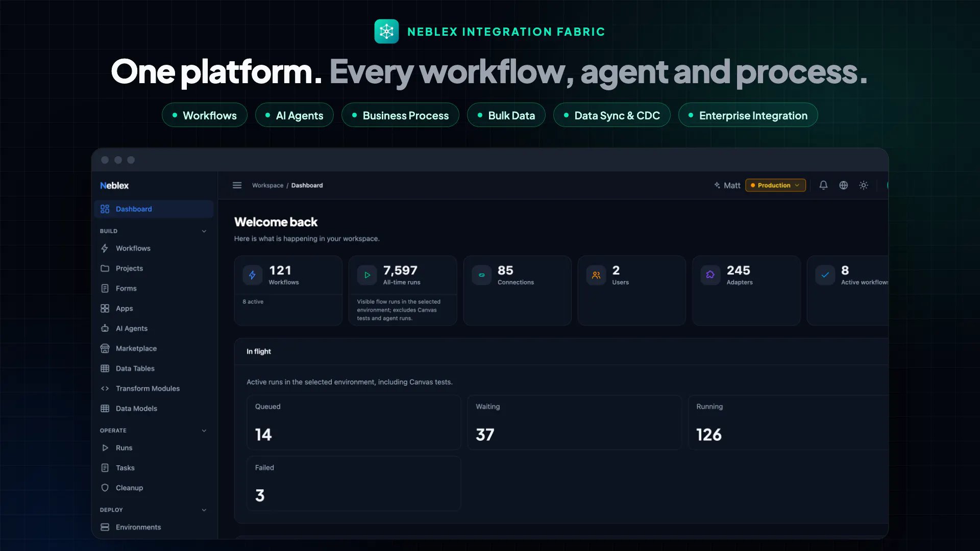Open Cleanup in the sidebar
The height and width of the screenshot is (551, 980).
[x=154, y=488]
